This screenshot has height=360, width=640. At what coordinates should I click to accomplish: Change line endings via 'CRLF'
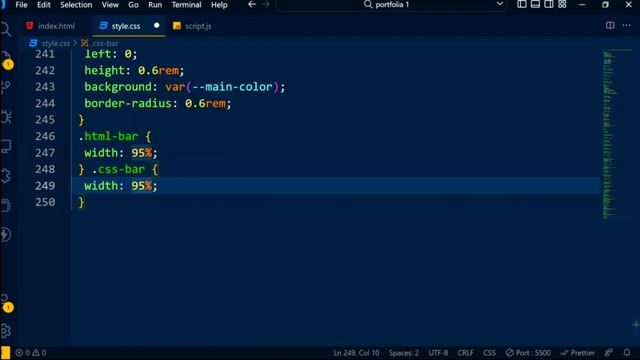[465, 353]
